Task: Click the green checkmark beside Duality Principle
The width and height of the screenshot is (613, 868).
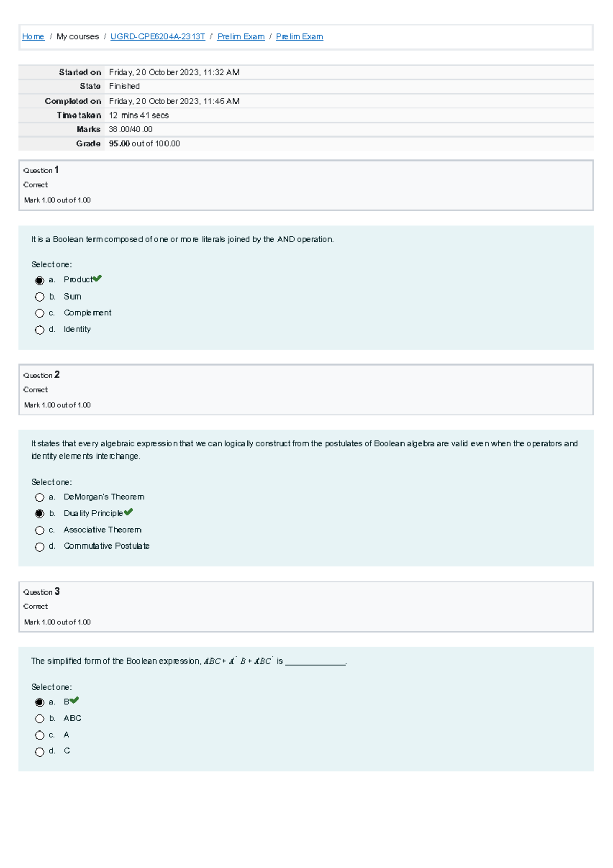Action: 128,512
